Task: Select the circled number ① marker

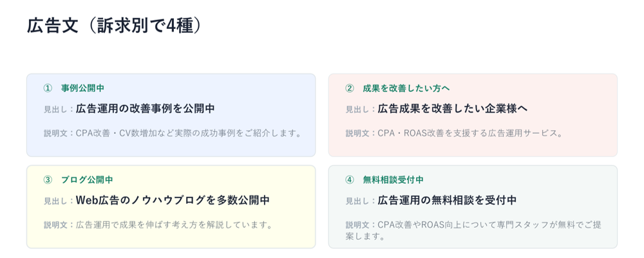Action: (x=48, y=88)
